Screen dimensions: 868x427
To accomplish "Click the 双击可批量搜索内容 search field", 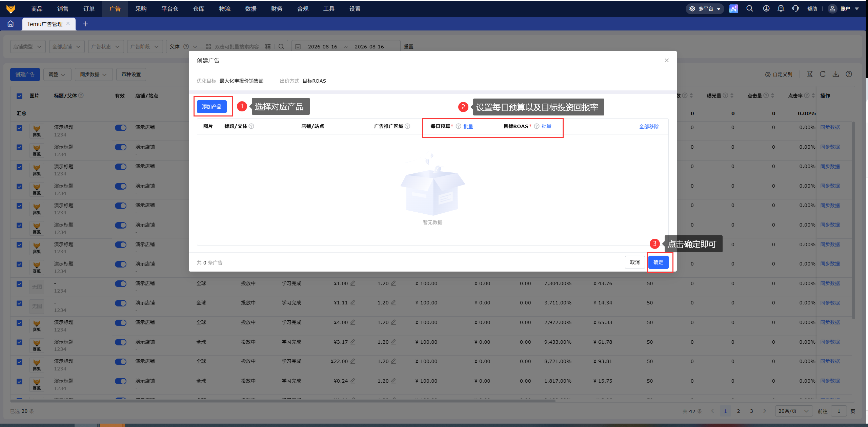I will coord(237,47).
